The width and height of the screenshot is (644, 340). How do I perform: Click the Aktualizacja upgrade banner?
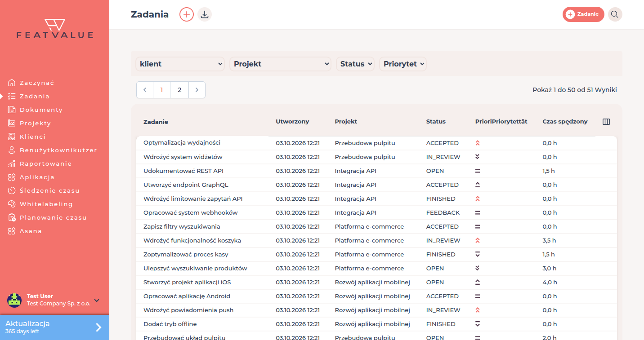pyautogui.click(x=54, y=327)
